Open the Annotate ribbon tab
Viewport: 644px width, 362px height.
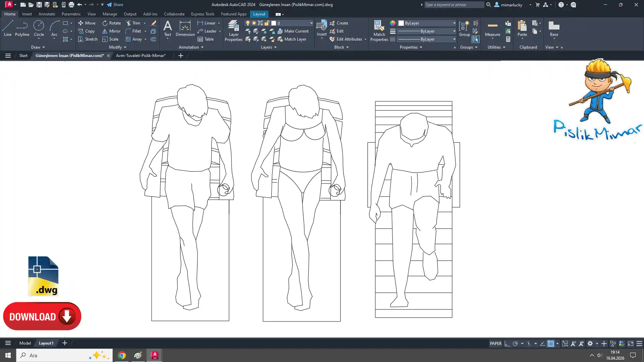pos(47,14)
